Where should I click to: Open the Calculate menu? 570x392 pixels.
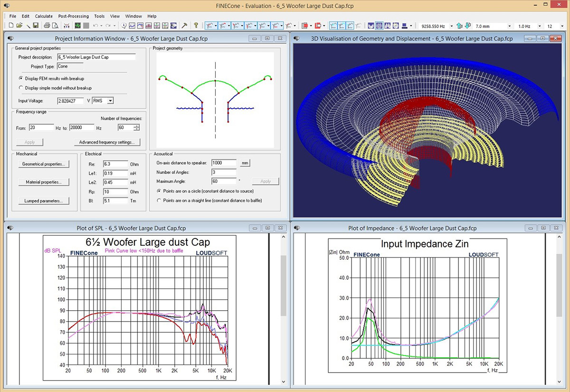(44, 16)
